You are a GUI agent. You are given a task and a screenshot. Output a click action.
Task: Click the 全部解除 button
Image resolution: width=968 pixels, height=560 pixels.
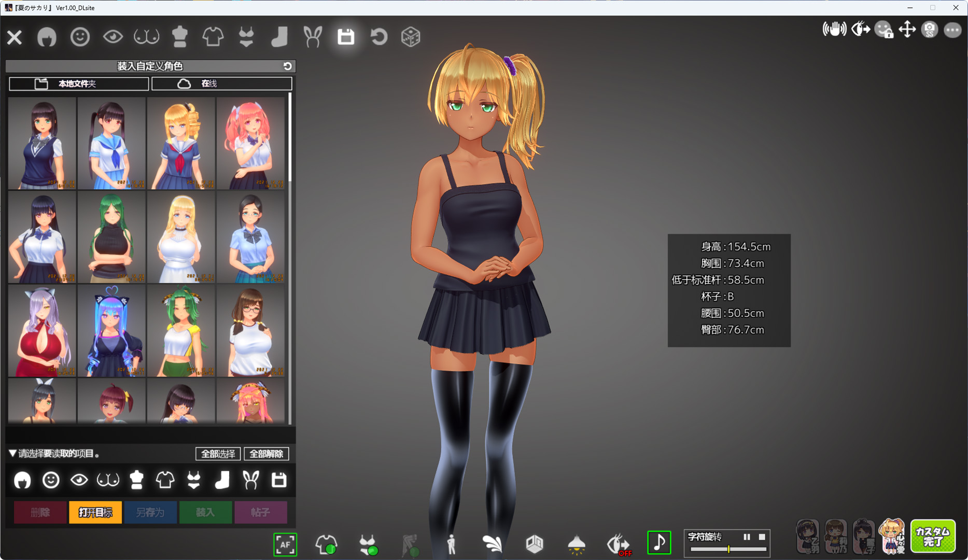(266, 454)
